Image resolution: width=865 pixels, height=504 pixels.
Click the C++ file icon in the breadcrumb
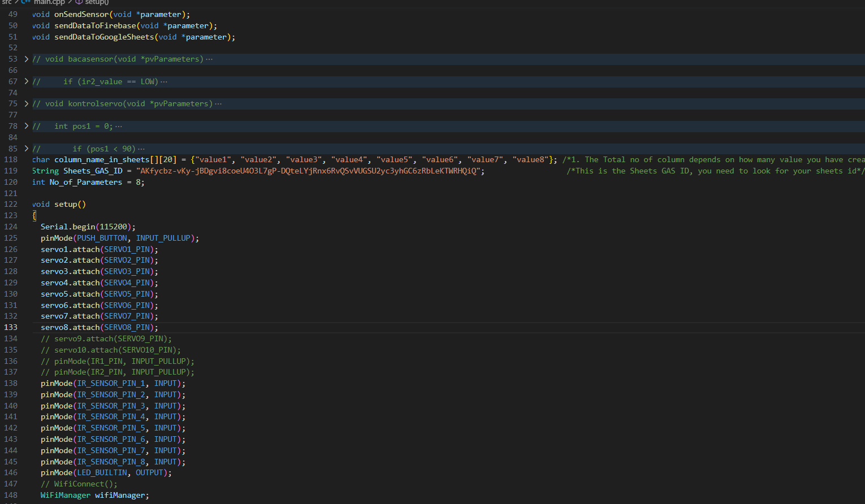tap(25, 3)
